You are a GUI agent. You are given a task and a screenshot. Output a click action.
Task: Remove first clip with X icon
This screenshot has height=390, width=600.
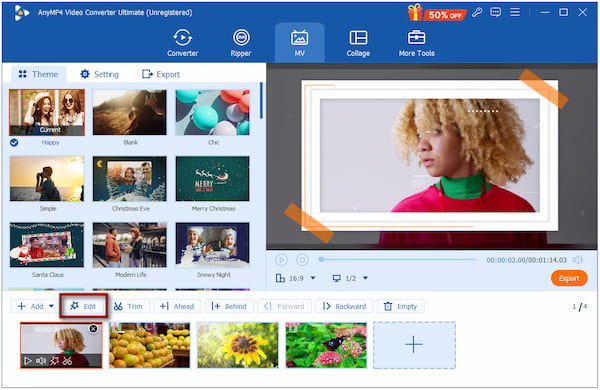[93, 329]
